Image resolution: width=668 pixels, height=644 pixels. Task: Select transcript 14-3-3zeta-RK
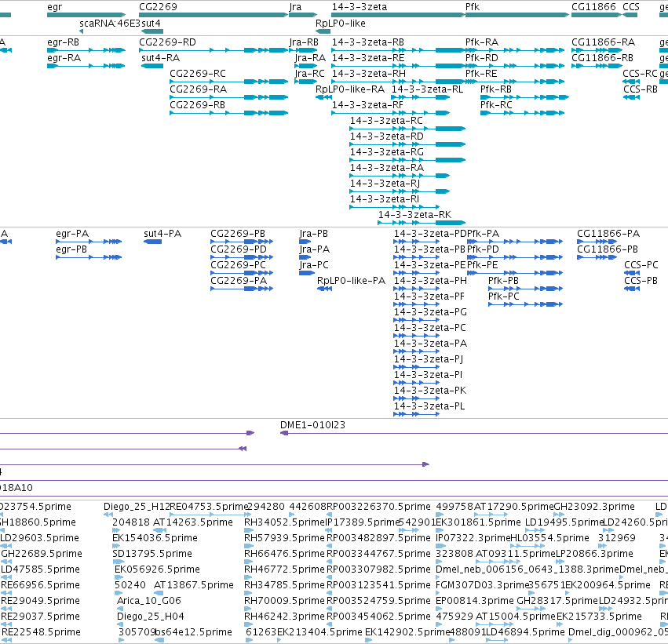(x=422, y=223)
